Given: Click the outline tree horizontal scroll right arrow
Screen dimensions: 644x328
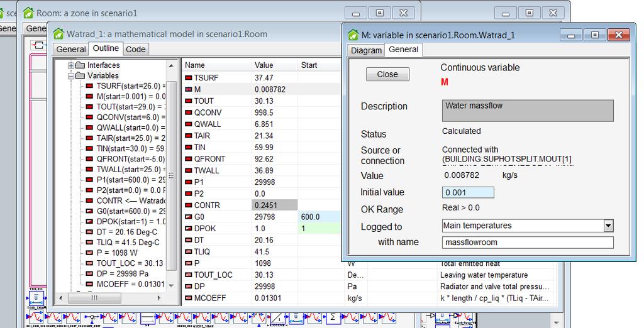Looking at the screenshot, I should click(159, 298).
